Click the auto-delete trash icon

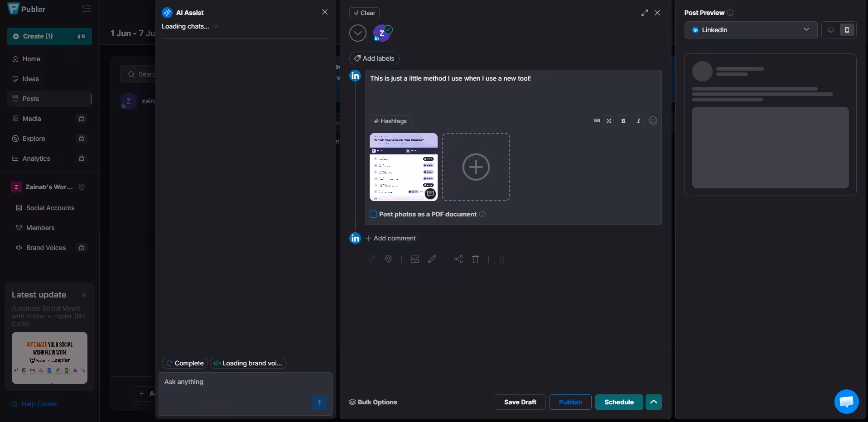[x=476, y=259]
